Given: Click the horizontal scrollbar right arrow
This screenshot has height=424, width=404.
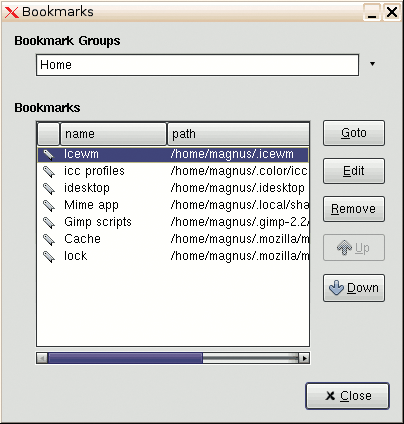Looking at the screenshot, I should (x=304, y=358).
